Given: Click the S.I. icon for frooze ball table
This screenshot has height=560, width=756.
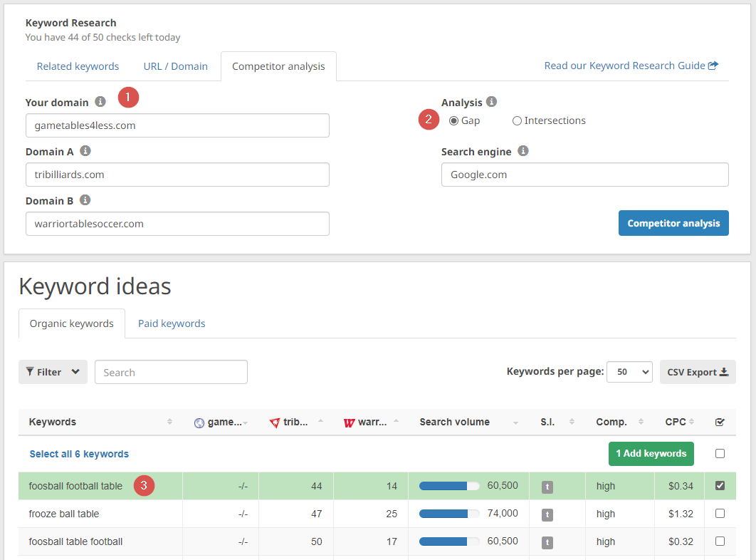Looking at the screenshot, I should pyautogui.click(x=547, y=514).
